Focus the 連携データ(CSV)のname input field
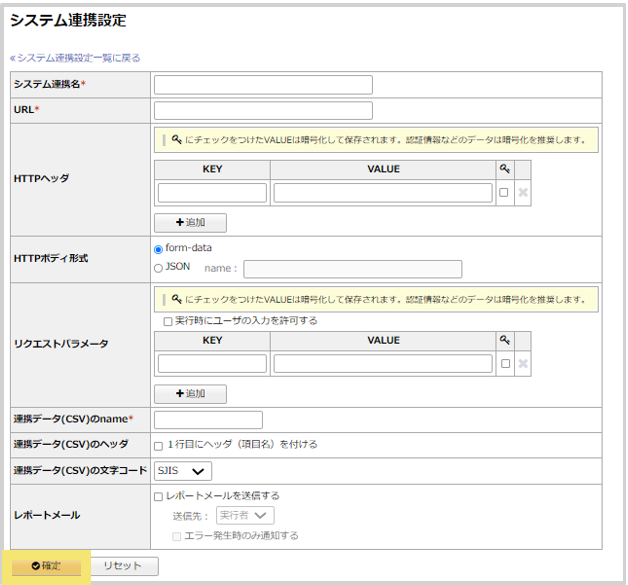The image size is (628, 585). click(x=208, y=419)
